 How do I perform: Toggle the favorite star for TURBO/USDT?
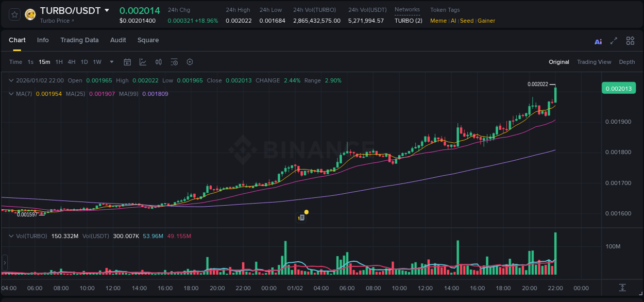[13, 14]
